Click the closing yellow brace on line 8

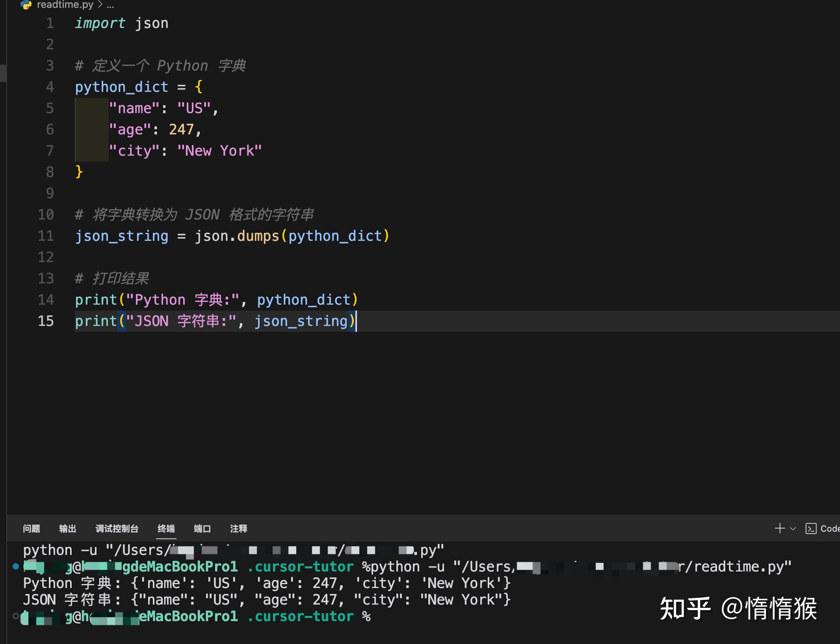[x=79, y=172]
